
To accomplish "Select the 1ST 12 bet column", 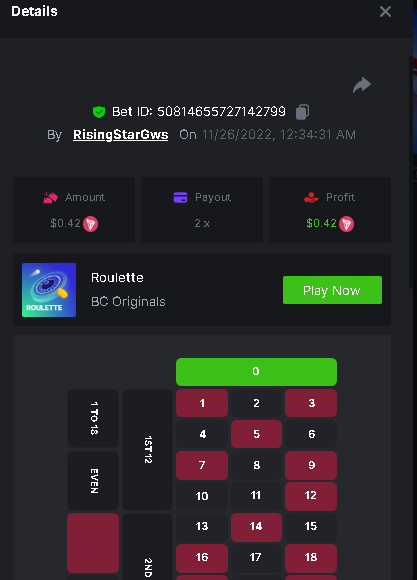I will point(147,450).
